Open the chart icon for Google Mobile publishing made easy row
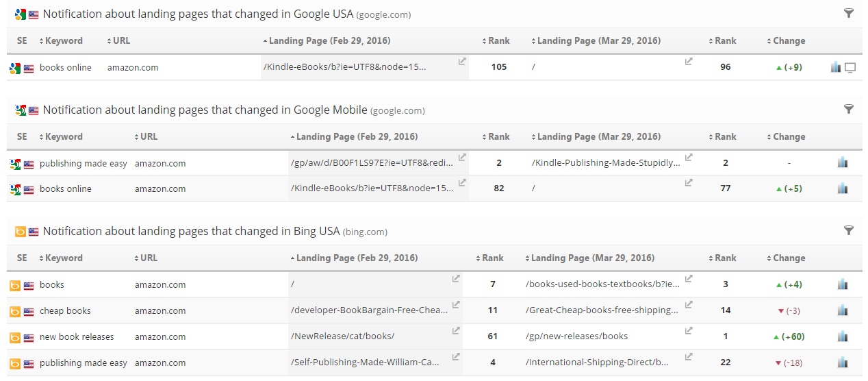 click(843, 163)
